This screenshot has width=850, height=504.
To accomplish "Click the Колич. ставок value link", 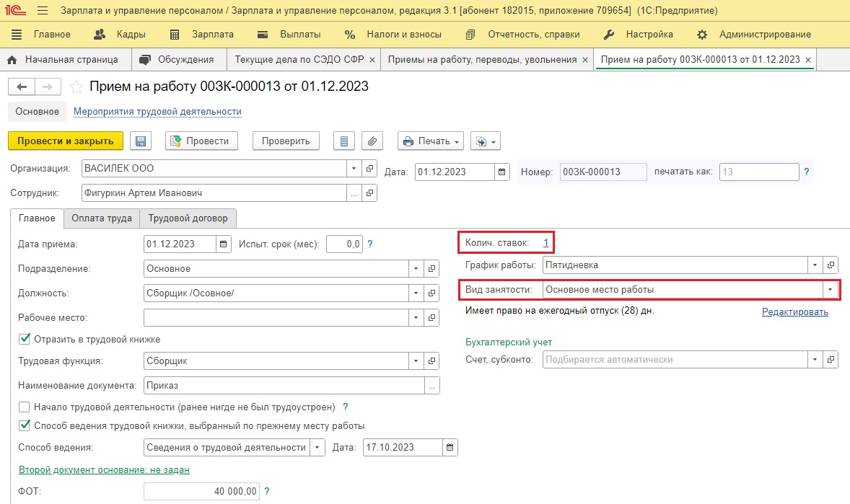I will pyautogui.click(x=546, y=243).
